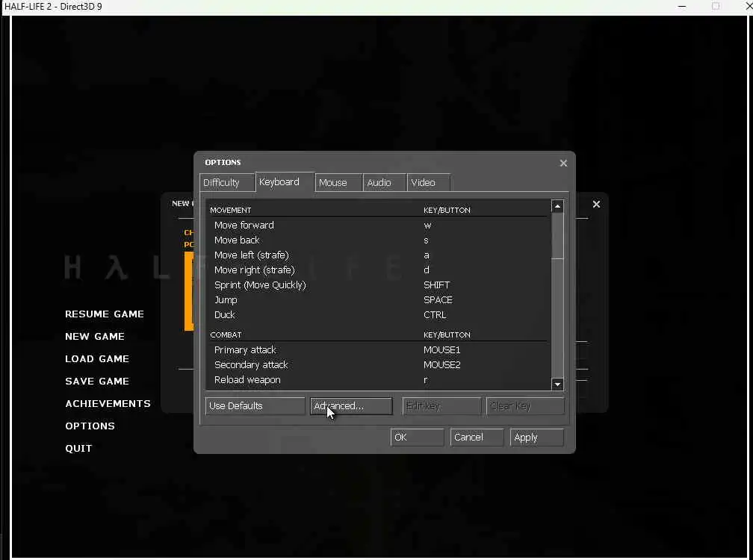Click the MOUSE2 key value
This screenshot has height=560, width=753.
(441, 364)
